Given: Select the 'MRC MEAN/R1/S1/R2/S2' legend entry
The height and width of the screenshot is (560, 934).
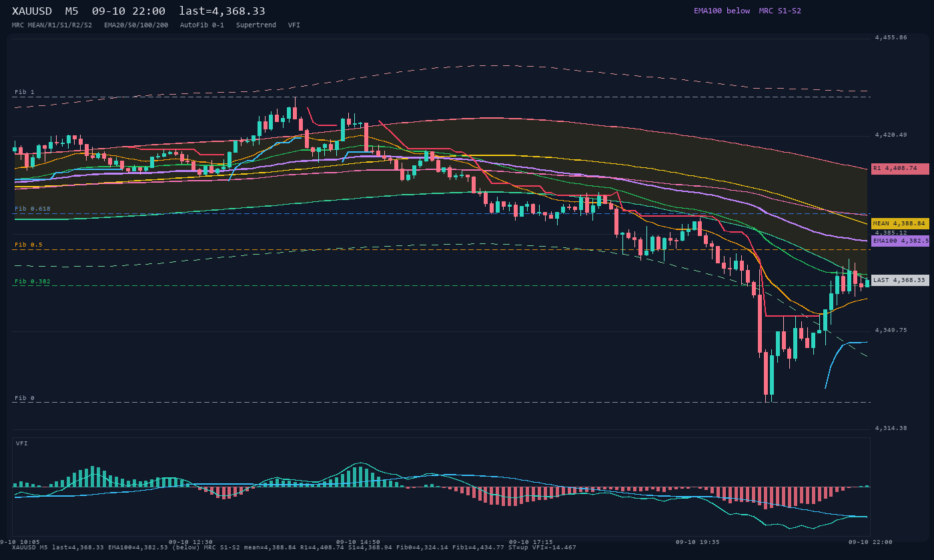Looking at the screenshot, I should tap(52, 25).
